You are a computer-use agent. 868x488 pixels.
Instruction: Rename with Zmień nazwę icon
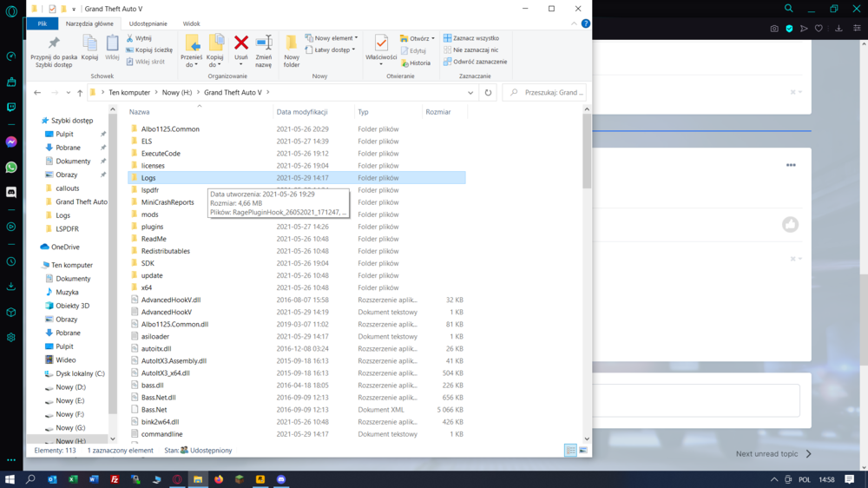click(x=264, y=51)
